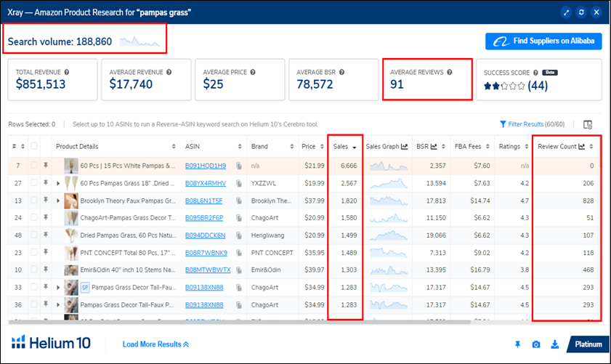Expand the Xray window to full size
The height and width of the screenshot is (364, 611).
(x=566, y=12)
